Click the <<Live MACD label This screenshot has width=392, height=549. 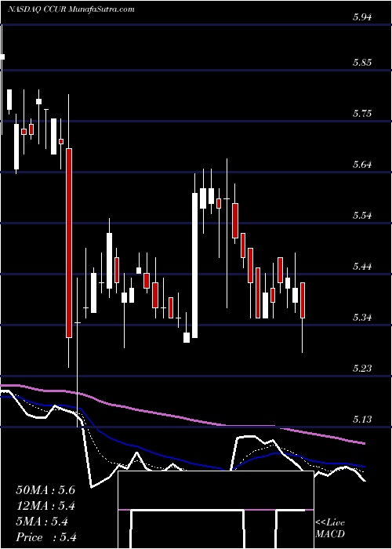click(x=330, y=529)
